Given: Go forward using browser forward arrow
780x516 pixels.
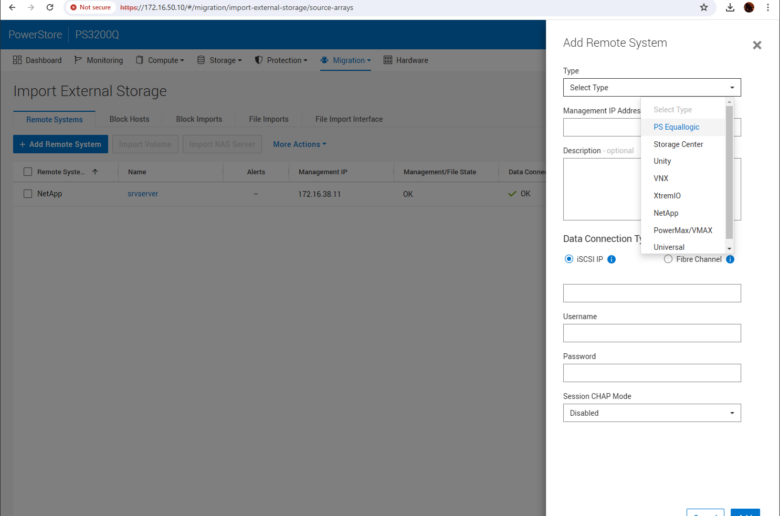Looking at the screenshot, I should coord(31,7).
